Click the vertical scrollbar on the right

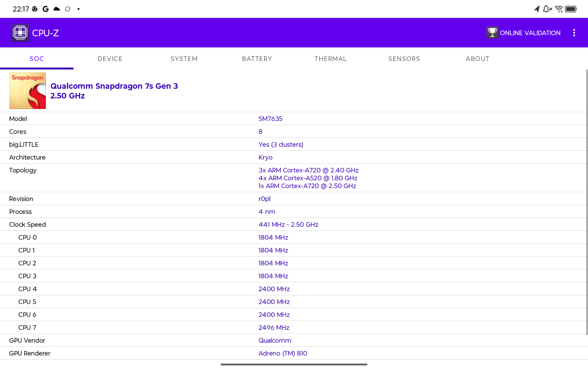tap(587, 202)
